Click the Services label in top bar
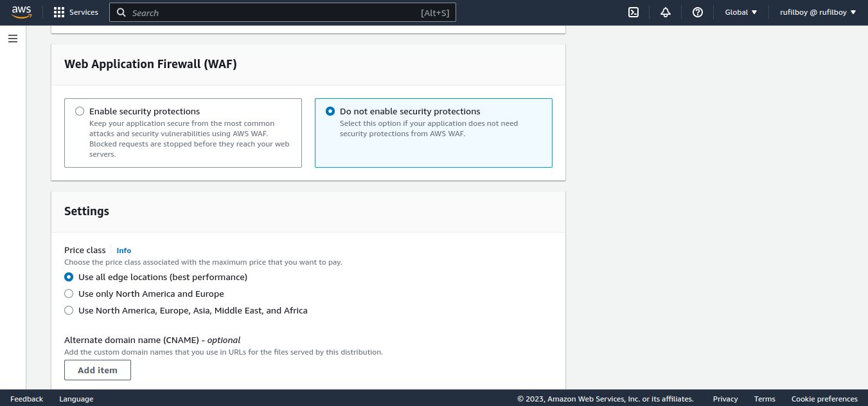 84,12
